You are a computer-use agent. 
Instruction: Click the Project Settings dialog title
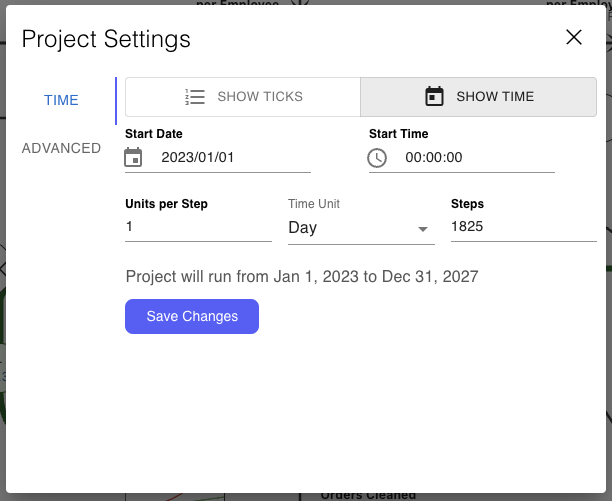pyautogui.click(x=106, y=40)
